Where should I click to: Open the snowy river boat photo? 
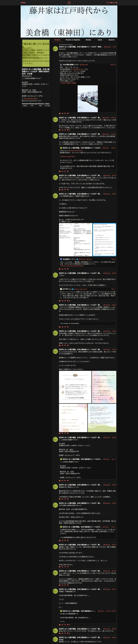[88, 99]
